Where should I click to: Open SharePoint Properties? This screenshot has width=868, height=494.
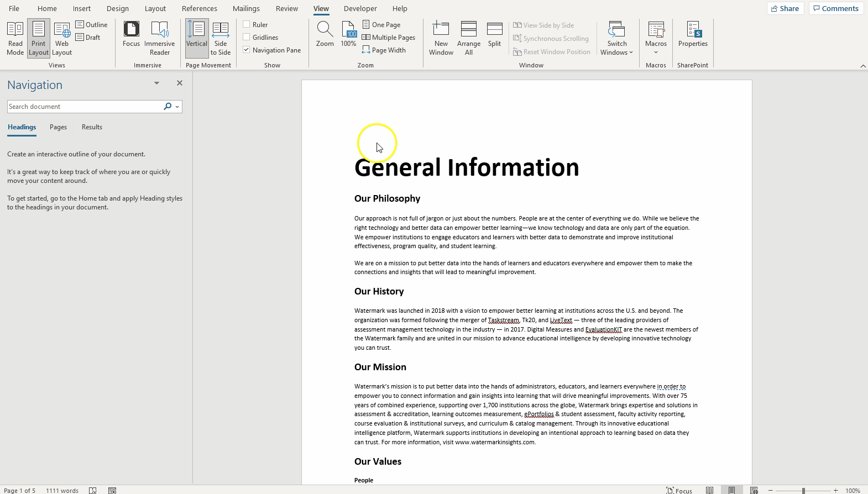coord(693,34)
